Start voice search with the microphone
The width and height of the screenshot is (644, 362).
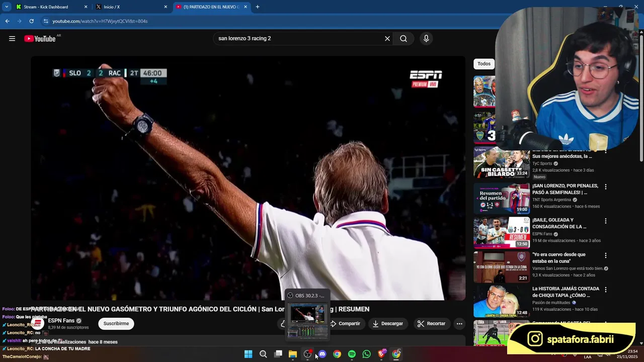pyautogui.click(x=426, y=39)
